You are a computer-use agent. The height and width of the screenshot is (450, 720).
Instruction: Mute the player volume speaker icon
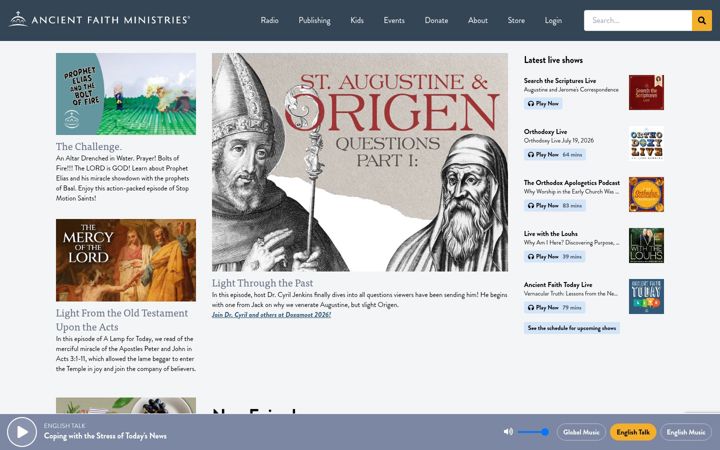(508, 432)
